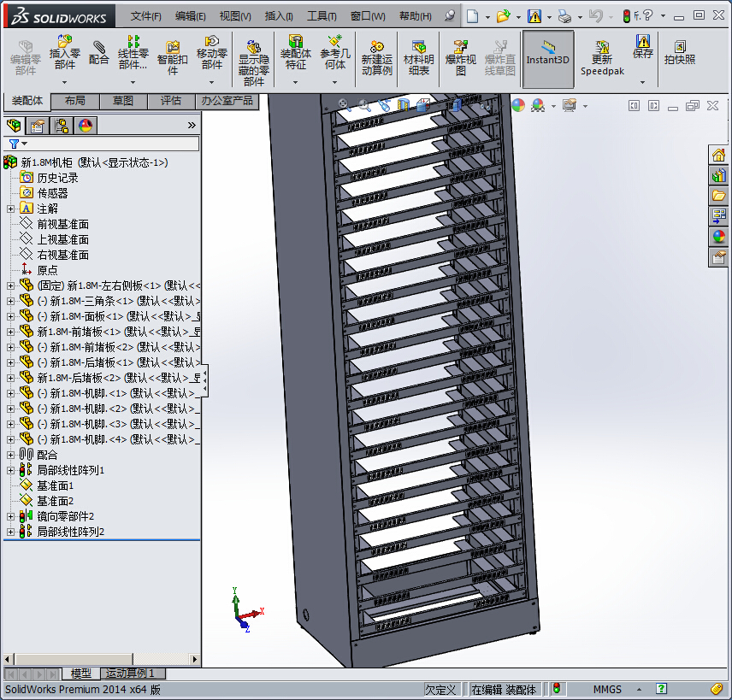Screen dimensions: 732x700
Task: Open Assembly Features (装配体特征) tool
Action: (296, 52)
